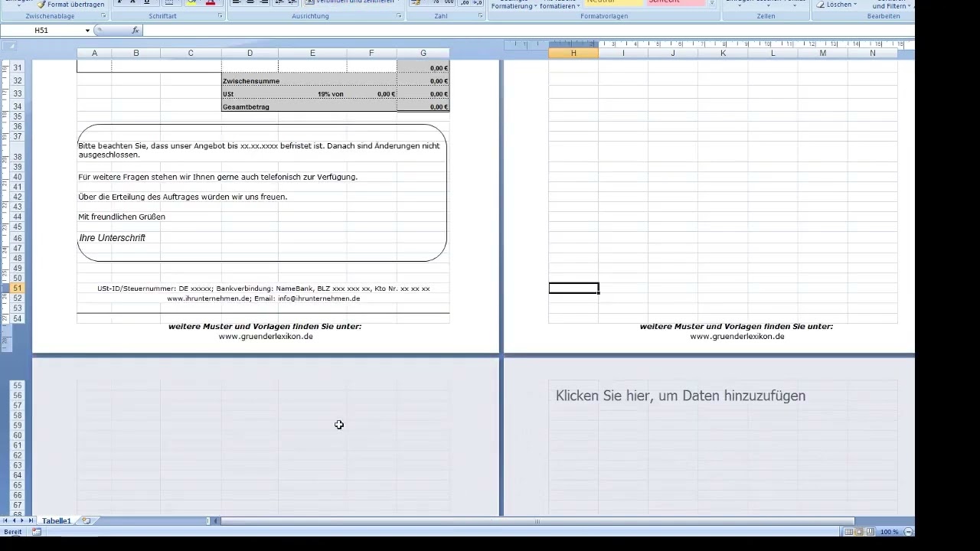Click the 100 % zoom level
The width and height of the screenshot is (980, 551).
pyautogui.click(x=889, y=532)
